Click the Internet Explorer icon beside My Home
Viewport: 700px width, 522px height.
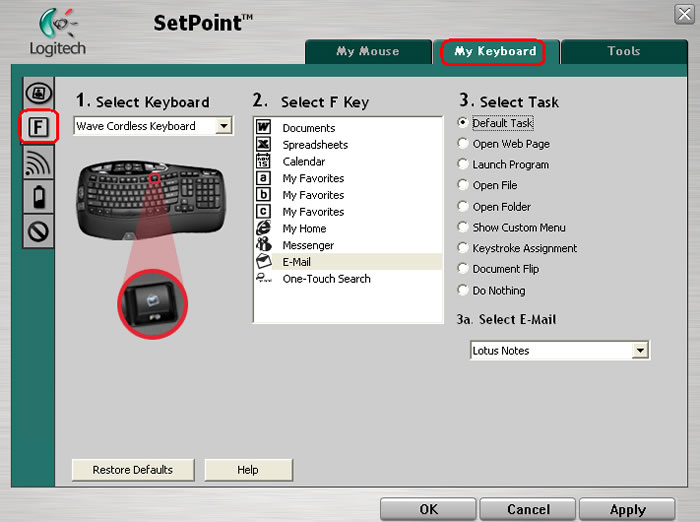coord(263,228)
